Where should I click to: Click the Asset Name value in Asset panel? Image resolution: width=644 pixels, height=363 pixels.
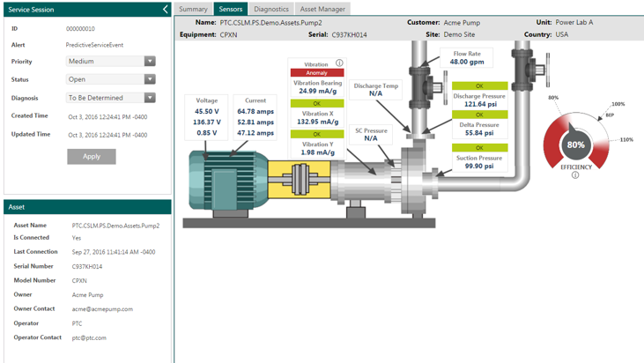[115, 226]
